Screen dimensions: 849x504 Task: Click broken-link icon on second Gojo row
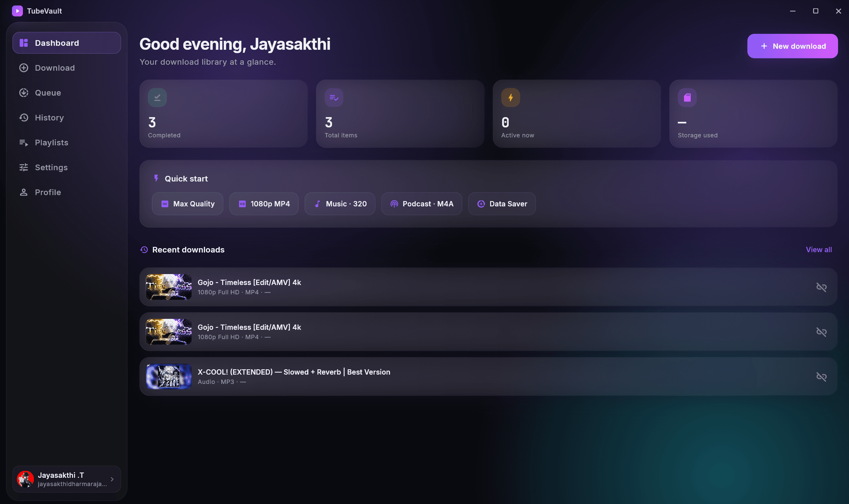coord(821,332)
